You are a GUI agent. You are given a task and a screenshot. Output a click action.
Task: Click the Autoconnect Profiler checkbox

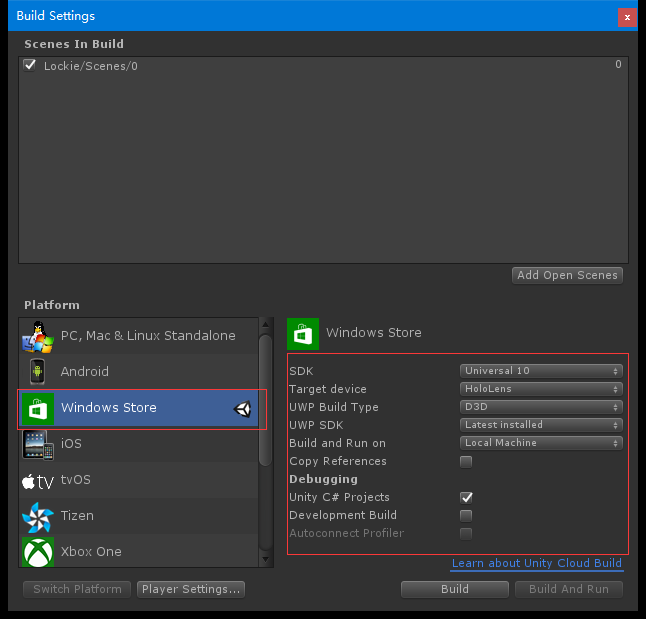466,534
